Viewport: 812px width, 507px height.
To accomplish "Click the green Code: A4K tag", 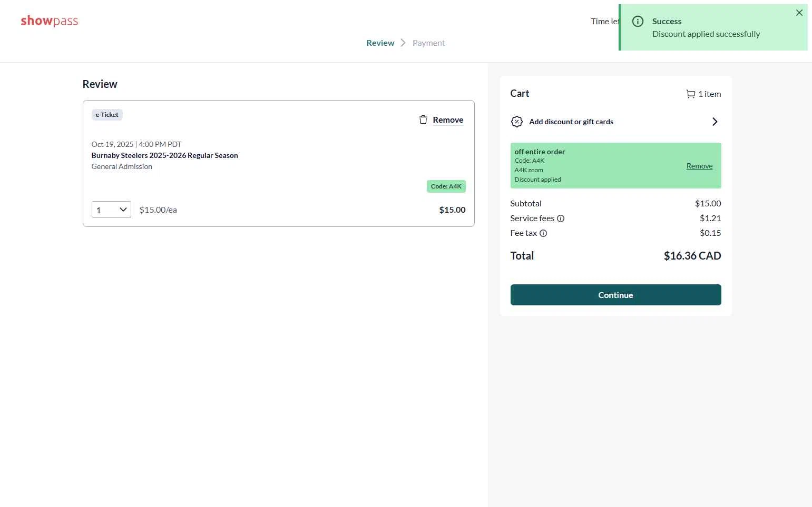I will [x=446, y=186].
